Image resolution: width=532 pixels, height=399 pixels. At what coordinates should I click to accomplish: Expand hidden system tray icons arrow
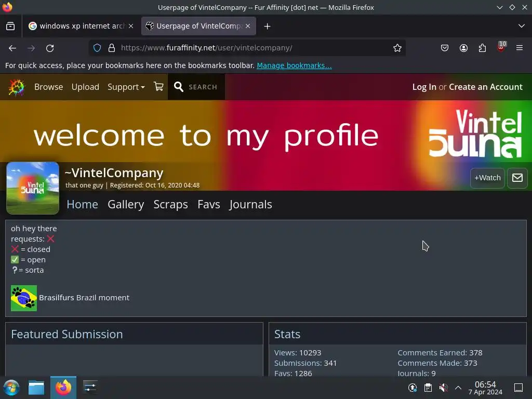(x=458, y=388)
